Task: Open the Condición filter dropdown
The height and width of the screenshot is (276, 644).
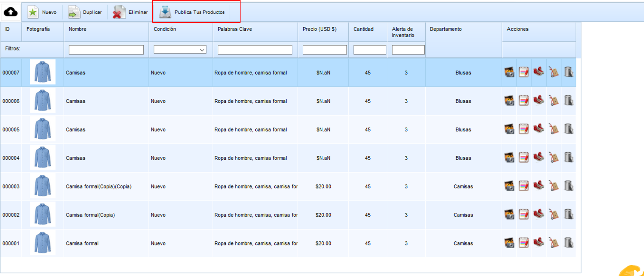Action: [x=180, y=50]
